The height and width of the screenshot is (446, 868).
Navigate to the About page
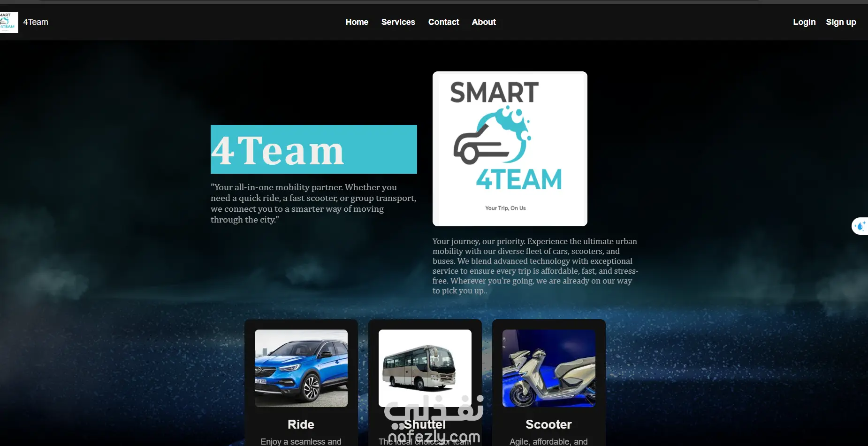pos(484,22)
